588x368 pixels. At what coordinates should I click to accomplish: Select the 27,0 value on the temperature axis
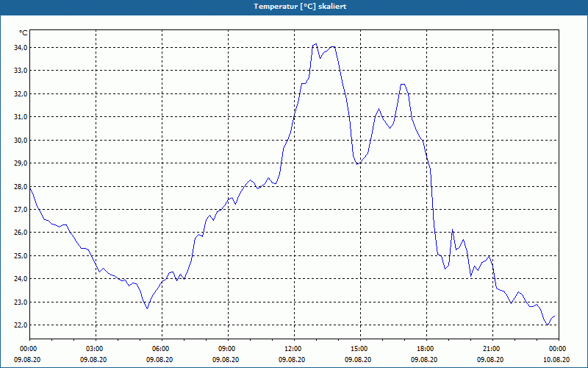(21, 210)
